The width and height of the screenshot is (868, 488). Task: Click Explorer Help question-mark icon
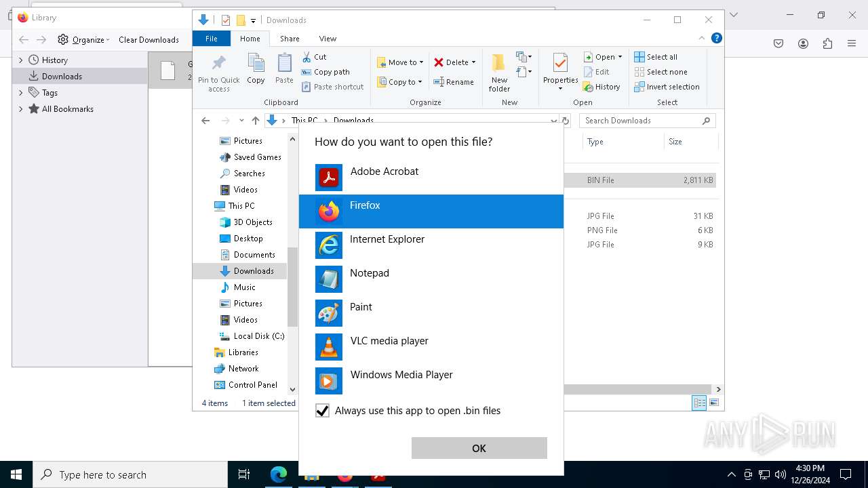pyautogui.click(x=716, y=38)
